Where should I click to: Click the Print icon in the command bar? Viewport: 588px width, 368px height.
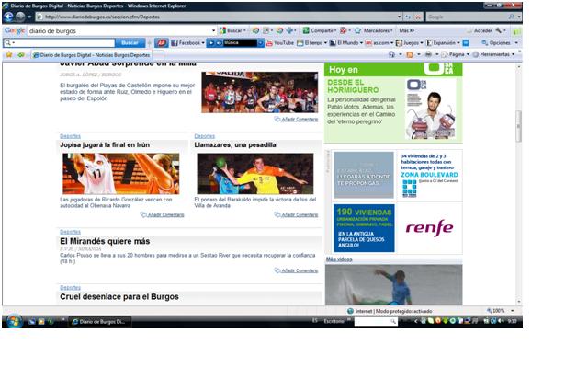tap(428, 54)
